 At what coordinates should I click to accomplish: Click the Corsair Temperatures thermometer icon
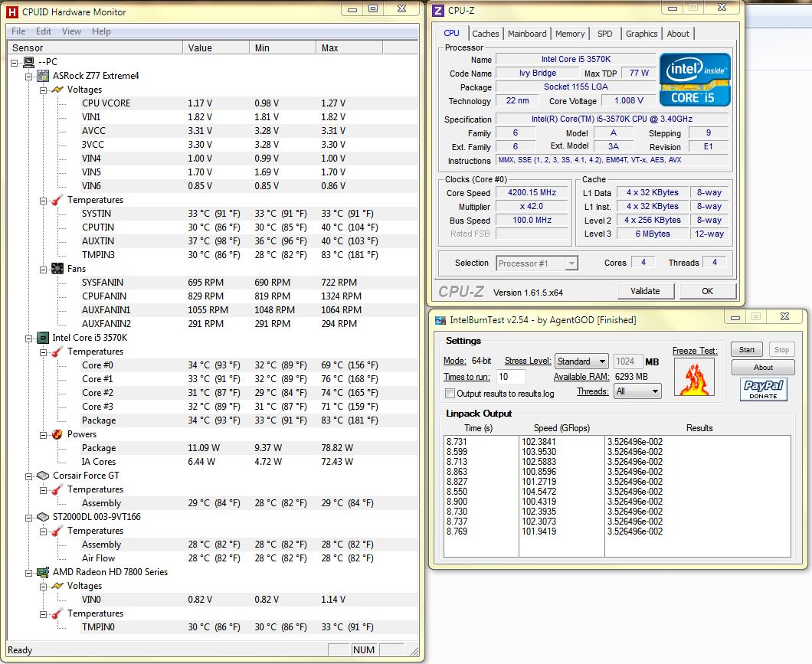click(x=57, y=489)
